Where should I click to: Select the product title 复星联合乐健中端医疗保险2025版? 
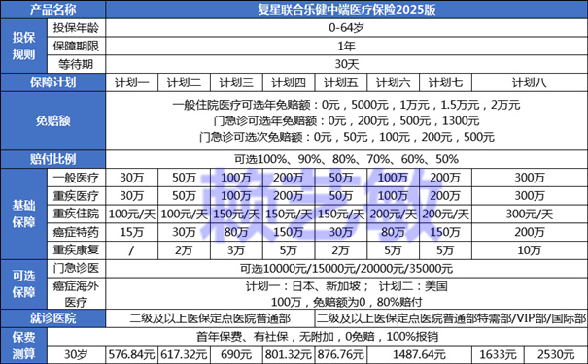click(x=346, y=10)
